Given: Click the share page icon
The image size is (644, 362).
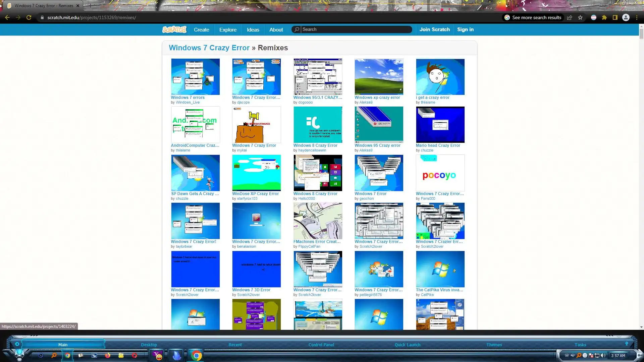Looking at the screenshot, I should click(570, 17).
